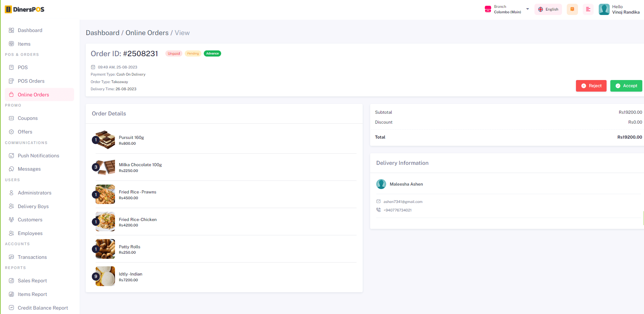Click the Advance green status pill
The width and height of the screenshot is (644, 314).
coord(212,53)
